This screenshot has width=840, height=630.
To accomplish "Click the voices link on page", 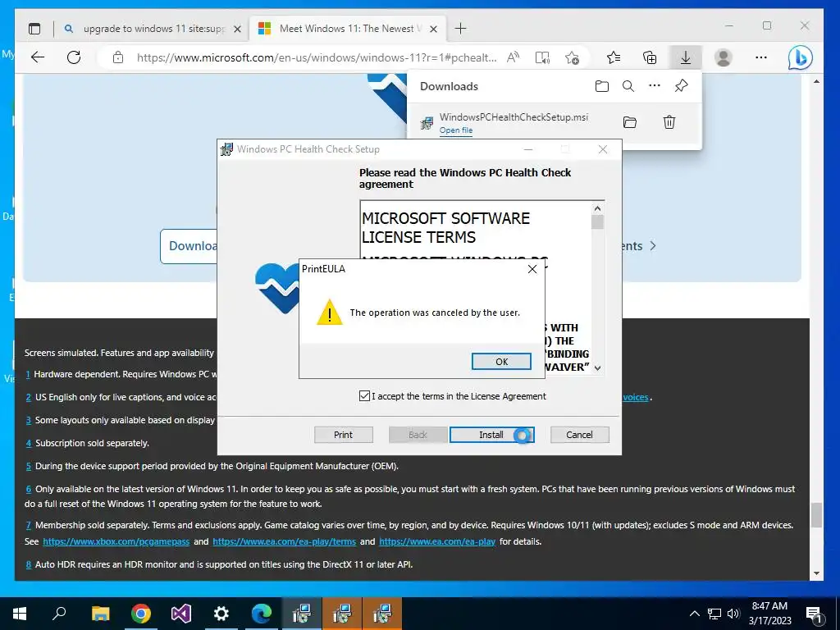I will coord(636,397).
